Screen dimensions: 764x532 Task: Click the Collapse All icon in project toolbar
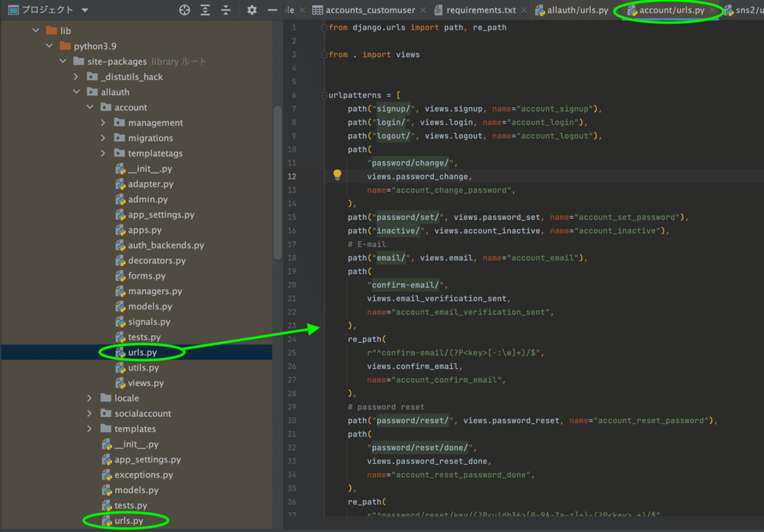pyautogui.click(x=225, y=10)
